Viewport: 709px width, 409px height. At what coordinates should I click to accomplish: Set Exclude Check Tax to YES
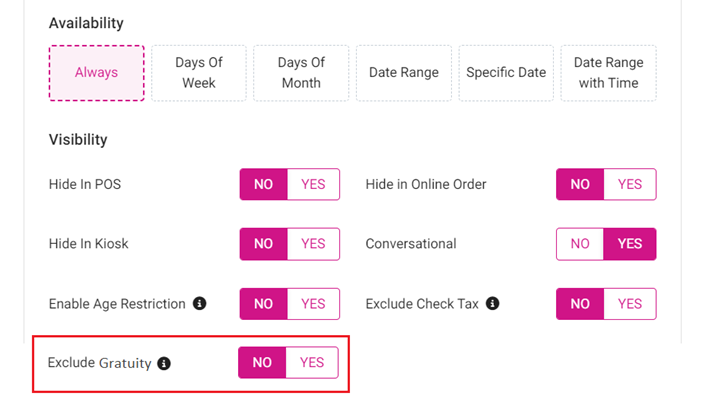(630, 304)
